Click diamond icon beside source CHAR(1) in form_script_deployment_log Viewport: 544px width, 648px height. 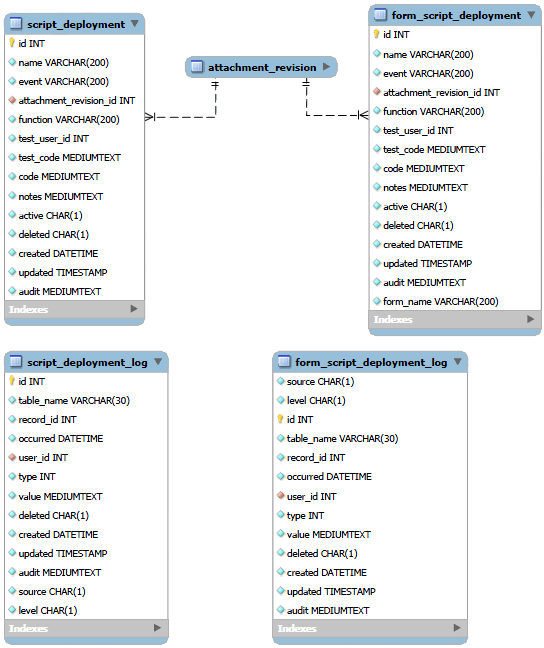tap(281, 381)
